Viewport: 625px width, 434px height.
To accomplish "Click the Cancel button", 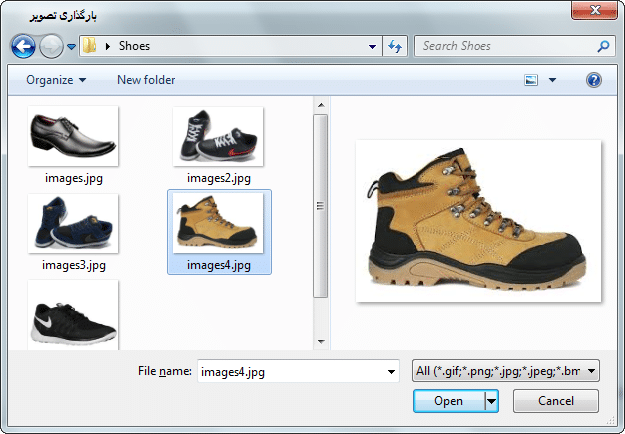I will [x=556, y=401].
